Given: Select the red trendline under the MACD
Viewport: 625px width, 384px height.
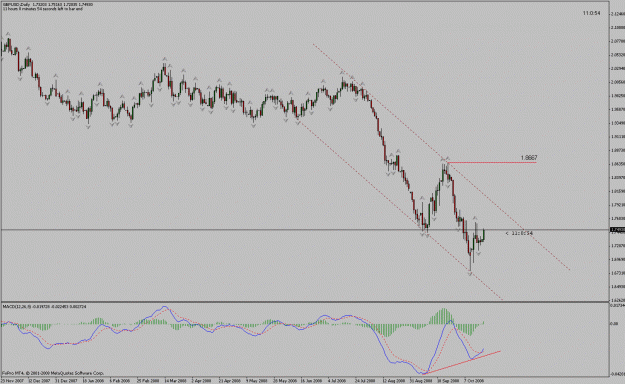Looking at the screenshot, I should (462, 362).
